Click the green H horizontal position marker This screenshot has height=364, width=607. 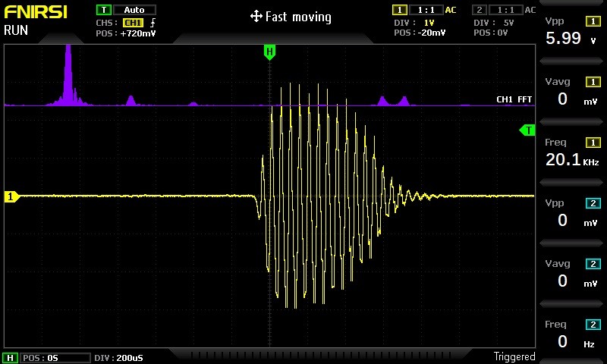pos(269,52)
